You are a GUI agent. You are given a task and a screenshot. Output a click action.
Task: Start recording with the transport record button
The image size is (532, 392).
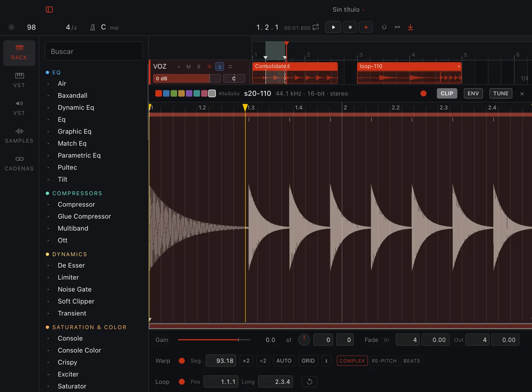(x=366, y=27)
